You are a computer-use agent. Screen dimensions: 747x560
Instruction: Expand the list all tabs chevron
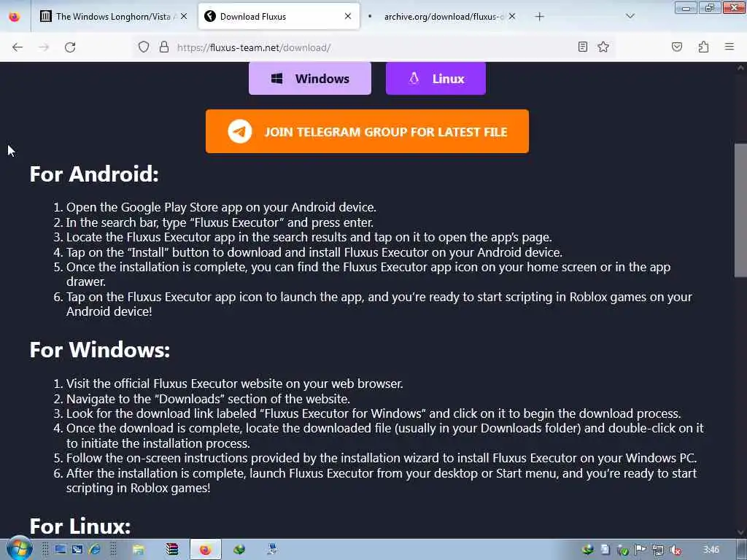click(630, 16)
